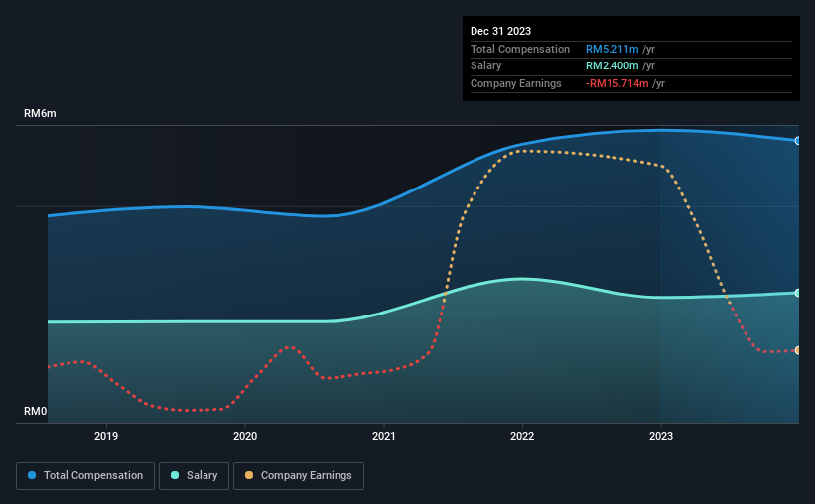The image size is (815, 504).
Task: Select the Salary endpoint marker on chart
Action: click(x=797, y=293)
